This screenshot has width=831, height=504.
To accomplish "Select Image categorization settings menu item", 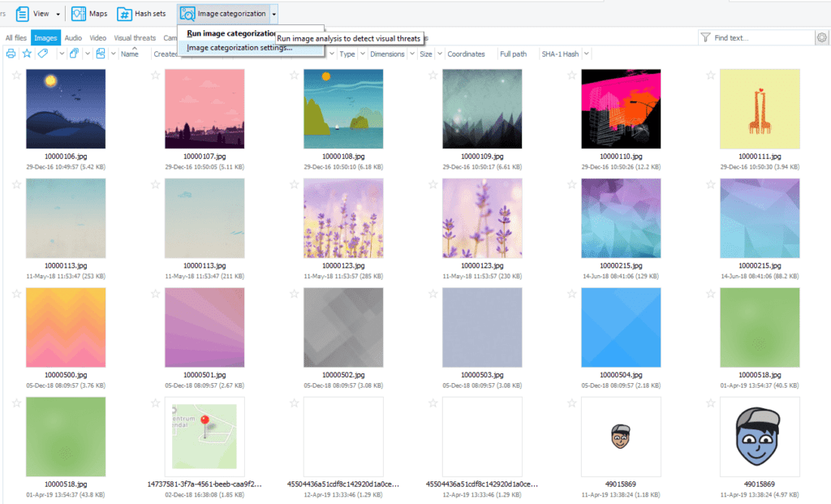I will [239, 48].
